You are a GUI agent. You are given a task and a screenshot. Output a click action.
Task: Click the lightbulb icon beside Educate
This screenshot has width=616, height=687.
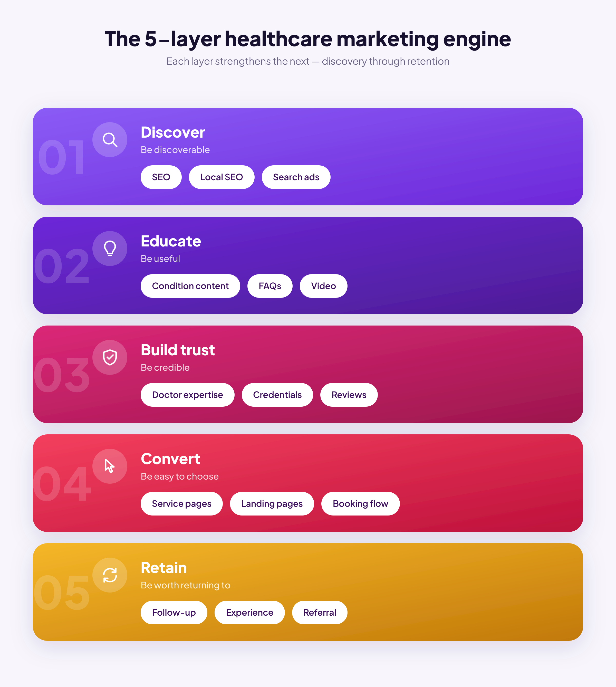click(x=110, y=249)
